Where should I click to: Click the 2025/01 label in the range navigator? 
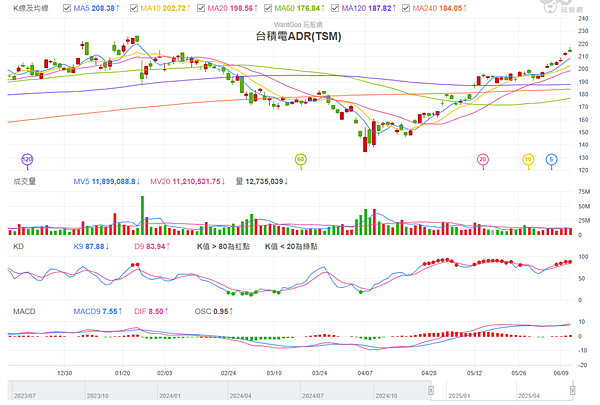(459, 396)
